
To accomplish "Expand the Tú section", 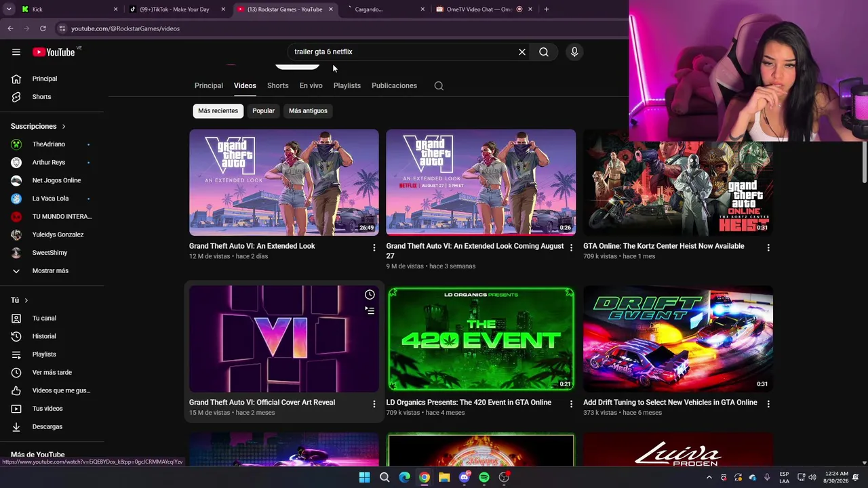I will click(x=20, y=300).
